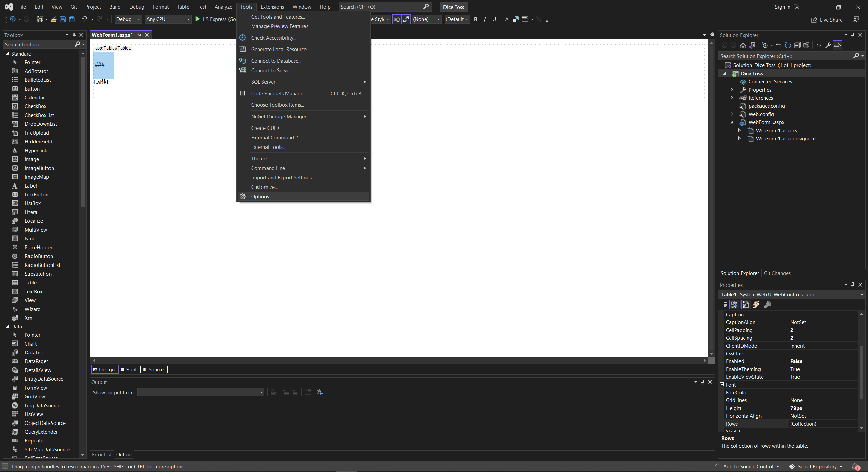
Task: Click the New Project toolbar icon
Action: click(40, 19)
